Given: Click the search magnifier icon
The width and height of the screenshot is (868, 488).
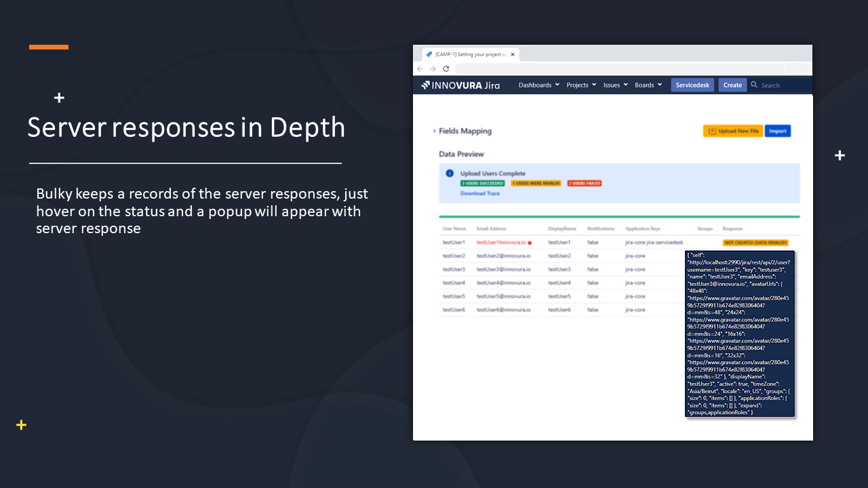Looking at the screenshot, I should tap(754, 85).
